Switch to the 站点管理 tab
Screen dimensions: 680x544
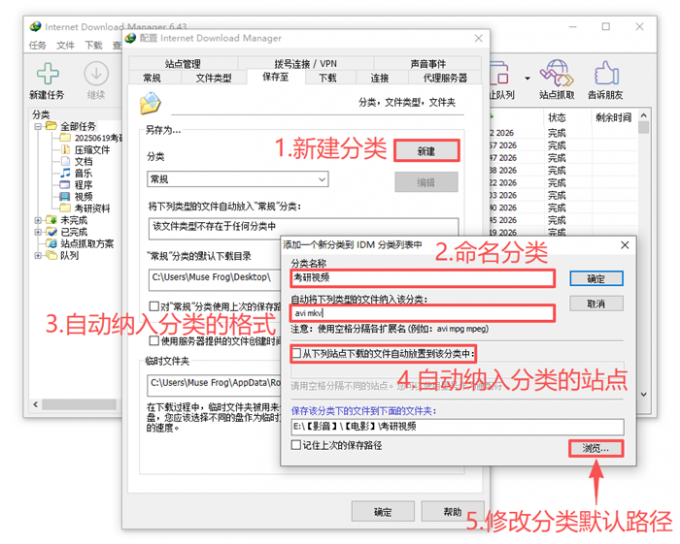(x=183, y=64)
